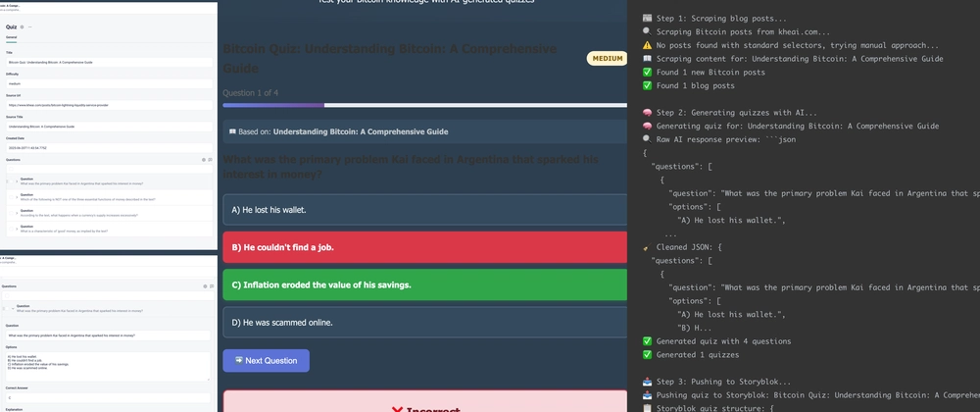Click the Source Url input field

click(x=110, y=105)
